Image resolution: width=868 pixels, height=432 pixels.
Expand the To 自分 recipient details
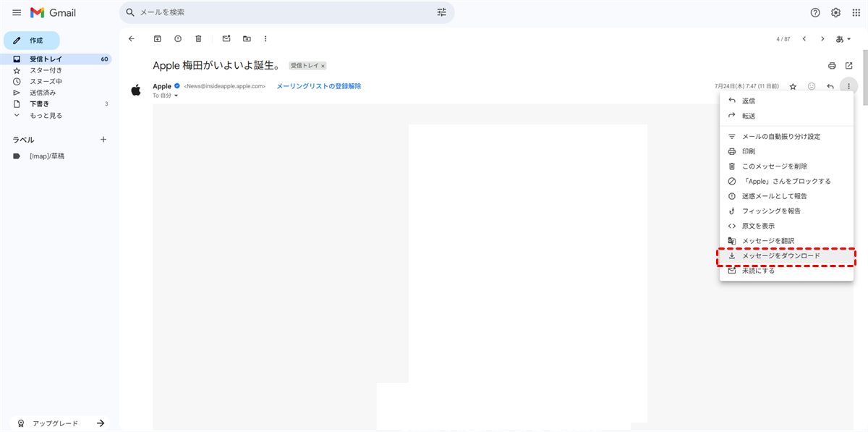176,96
